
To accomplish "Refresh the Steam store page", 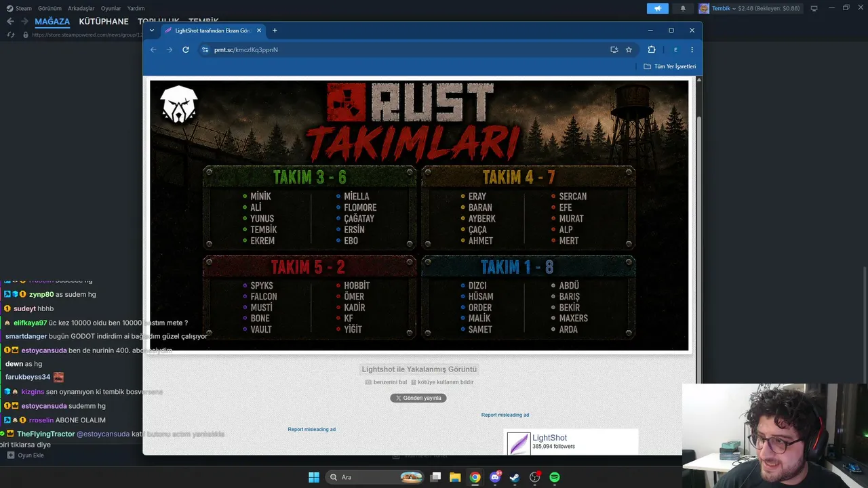I will point(10,35).
